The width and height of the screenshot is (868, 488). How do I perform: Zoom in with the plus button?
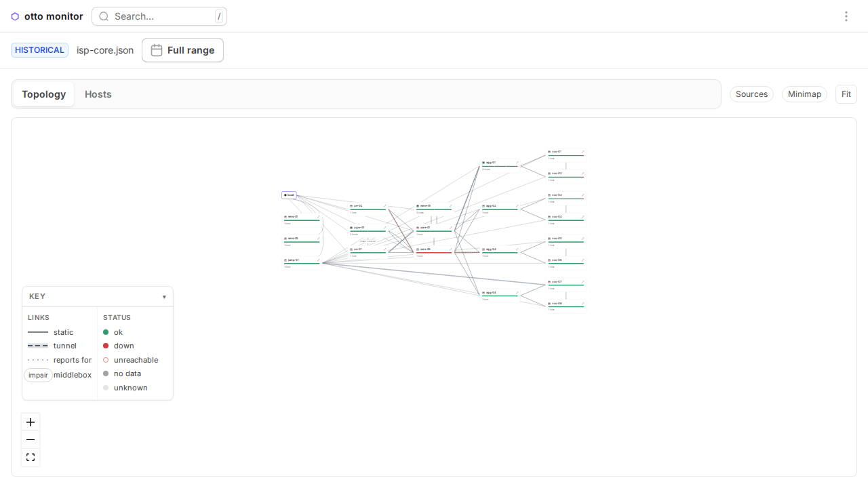(31, 422)
